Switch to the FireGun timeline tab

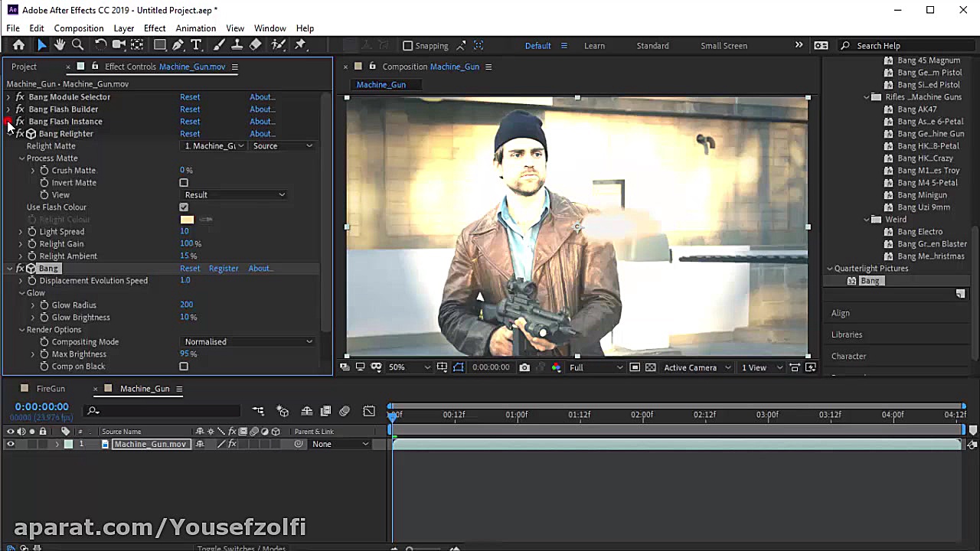[x=51, y=389]
